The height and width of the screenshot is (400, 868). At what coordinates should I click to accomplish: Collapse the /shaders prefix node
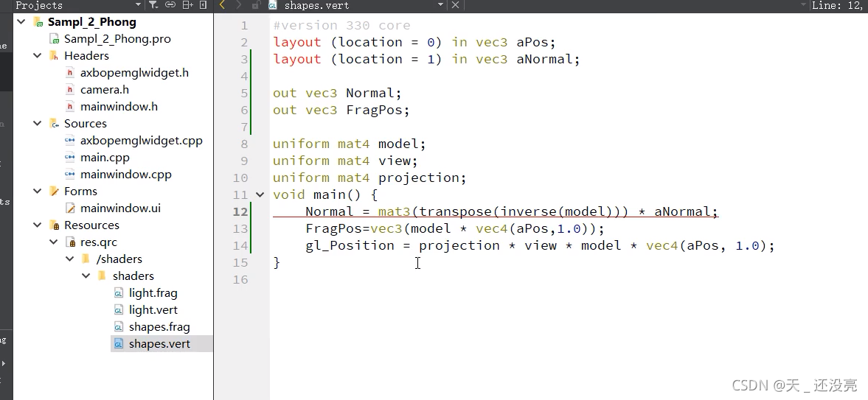point(70,259)
